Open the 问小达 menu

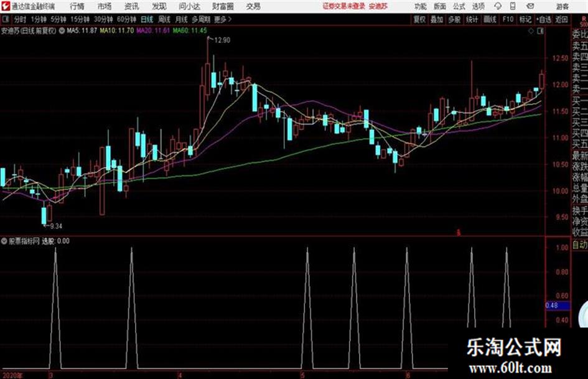click(x=189, y=6)
